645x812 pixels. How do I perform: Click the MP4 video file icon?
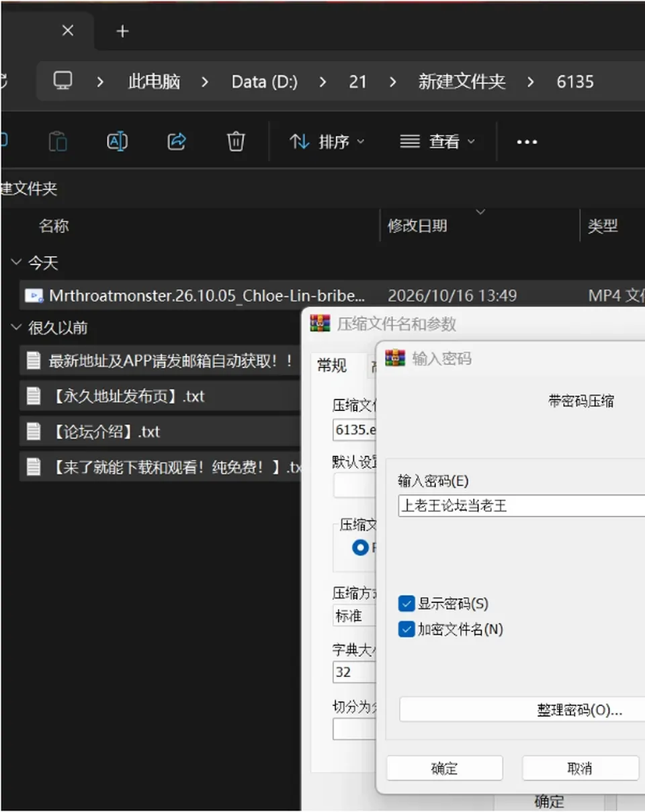(34, 295)
